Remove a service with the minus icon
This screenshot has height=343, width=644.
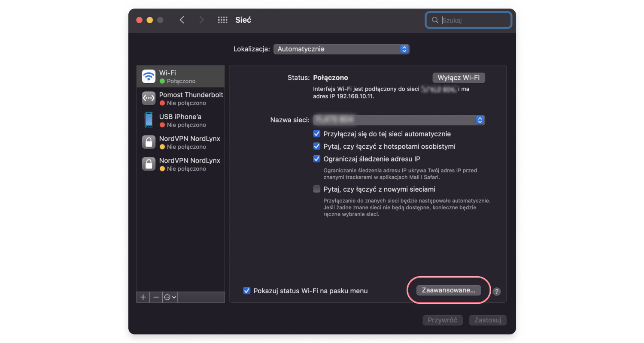[x=155, y=297]
